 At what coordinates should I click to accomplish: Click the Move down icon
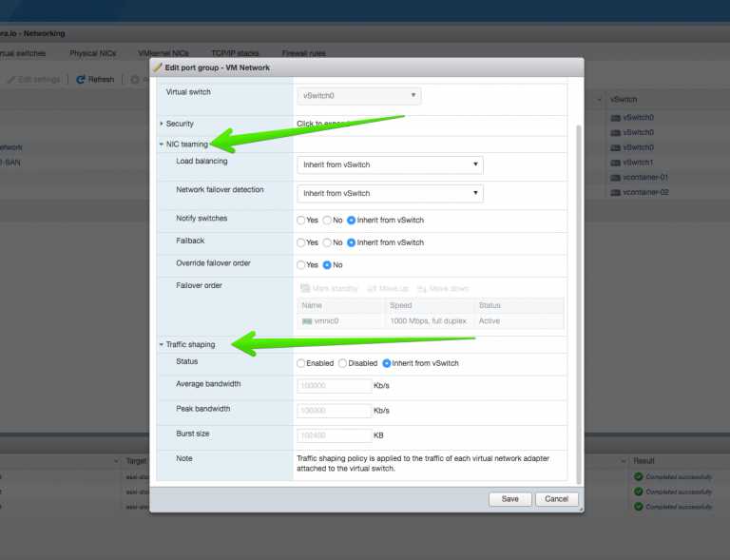pos(422,289)
